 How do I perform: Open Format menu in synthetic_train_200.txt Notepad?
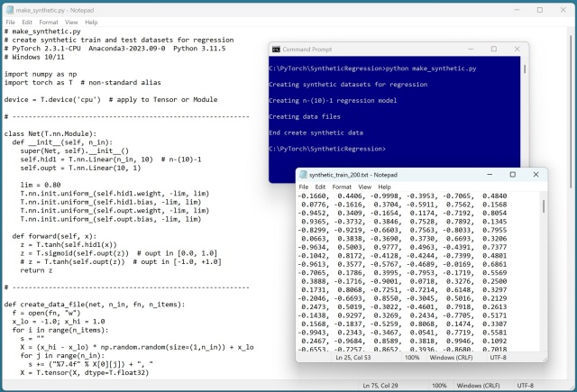click(342, 187)
